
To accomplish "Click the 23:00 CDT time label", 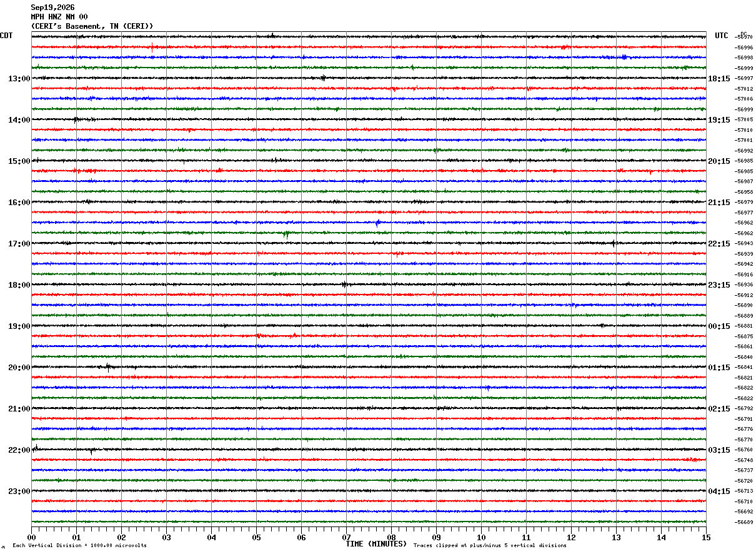I will pos(19,491).
